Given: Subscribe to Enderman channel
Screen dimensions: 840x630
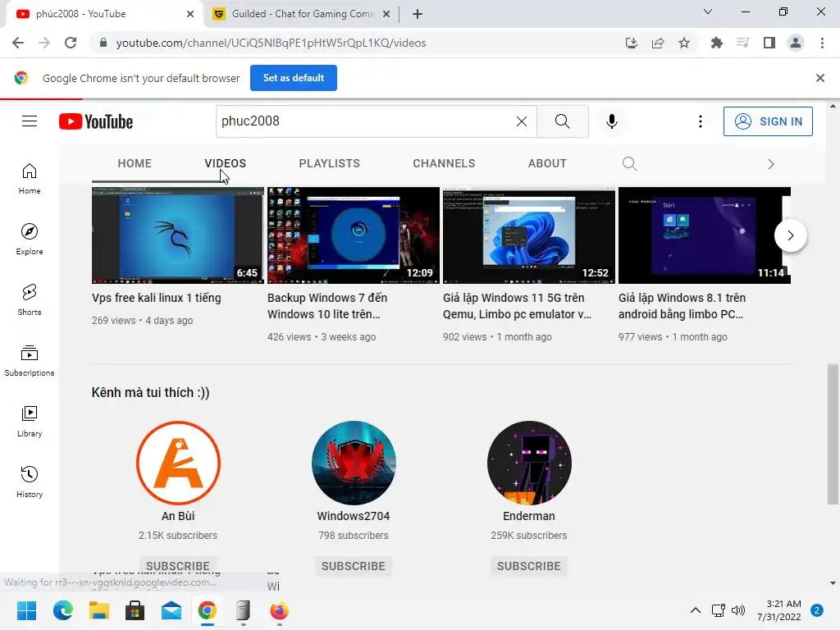Looking at the screenshot, I should [x=529, y=566].
